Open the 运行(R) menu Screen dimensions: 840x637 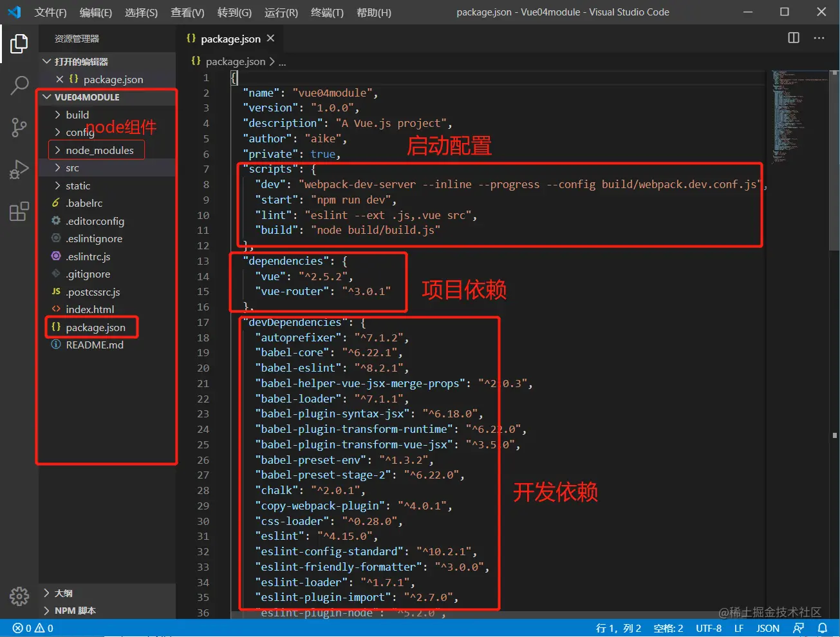281,12
